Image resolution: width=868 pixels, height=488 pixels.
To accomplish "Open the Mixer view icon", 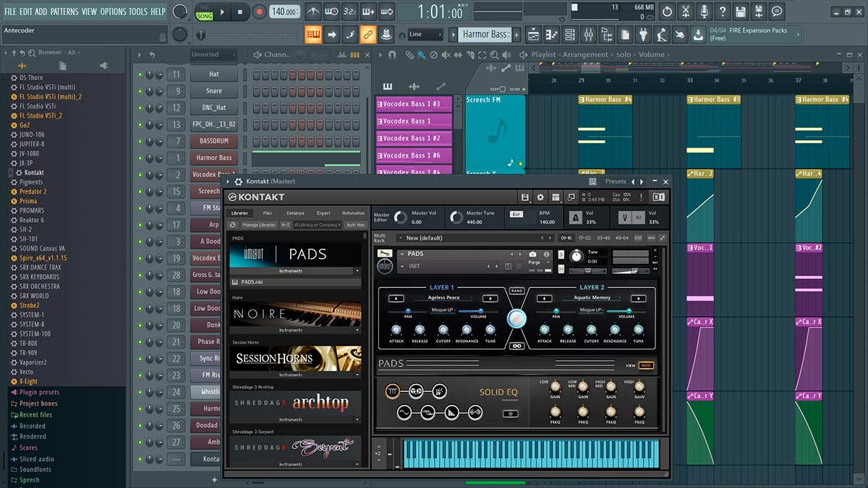I will pos(588,35).
